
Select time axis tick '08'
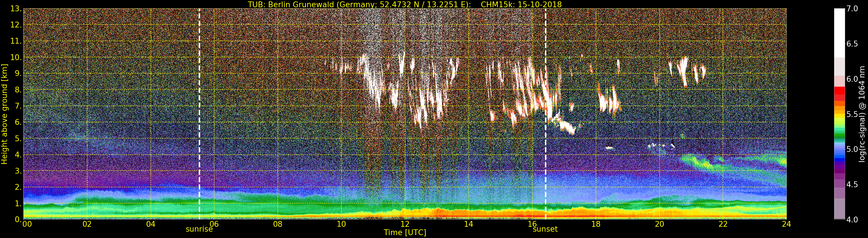[x=278, y=224]
